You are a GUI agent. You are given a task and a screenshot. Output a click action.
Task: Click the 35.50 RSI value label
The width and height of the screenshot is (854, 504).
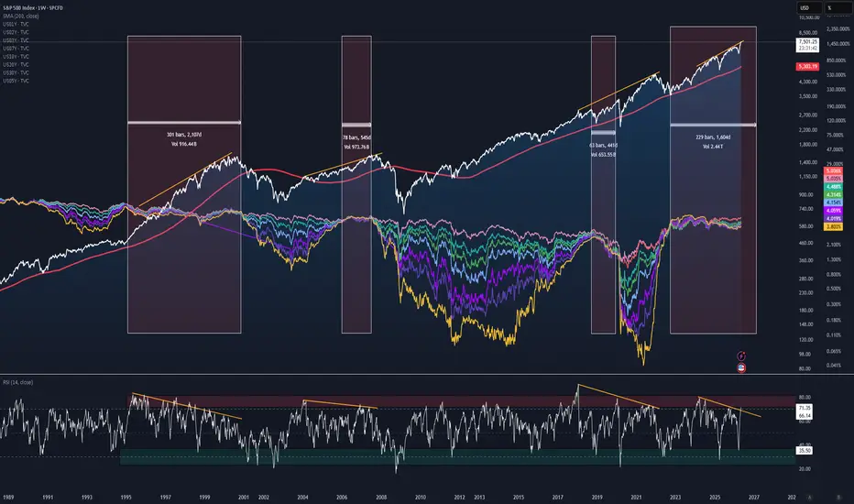805,451
